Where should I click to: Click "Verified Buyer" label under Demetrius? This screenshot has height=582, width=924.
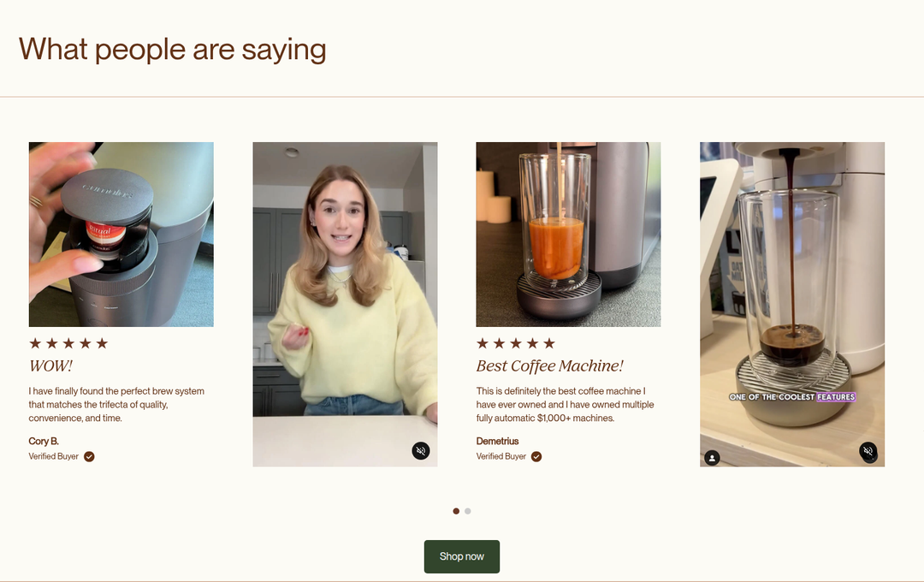tap(500, 456)
